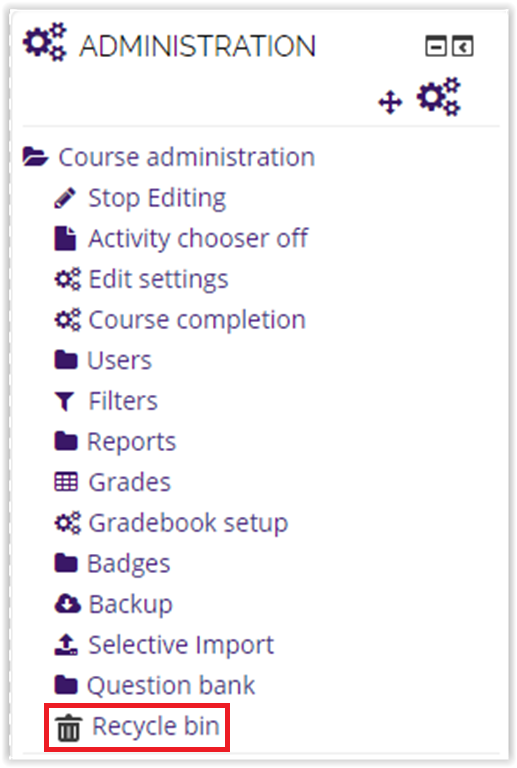Viewport: 517px width, 768px height.
Task: Dock the Administration block using arrow button
Action: pos(462,47)
